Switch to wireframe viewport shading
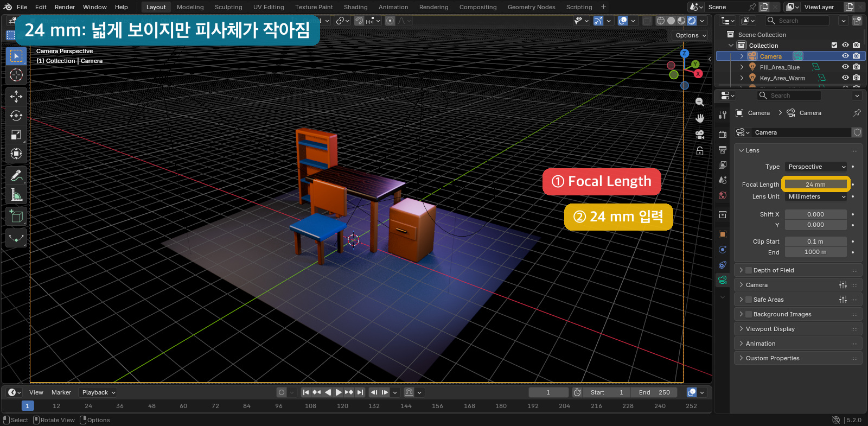The image size is (868, 426). [x=661, y=21]
